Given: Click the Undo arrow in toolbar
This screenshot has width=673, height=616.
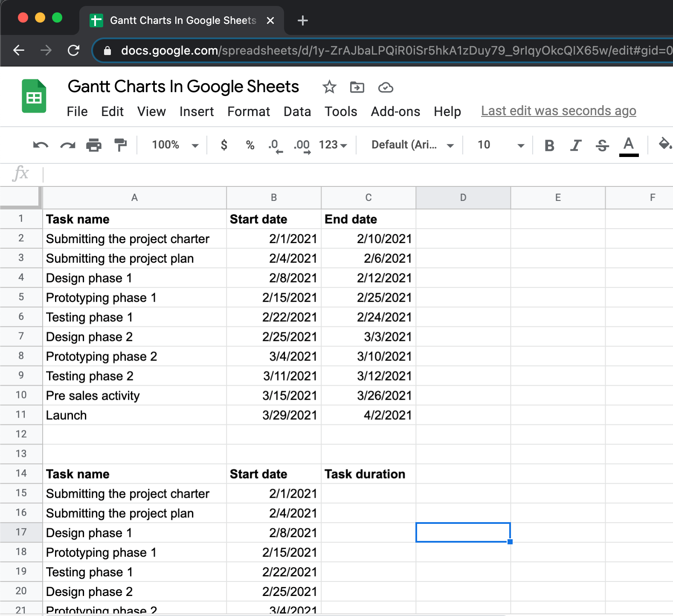Looking at the screenshot, I should [x=41, y=145].
